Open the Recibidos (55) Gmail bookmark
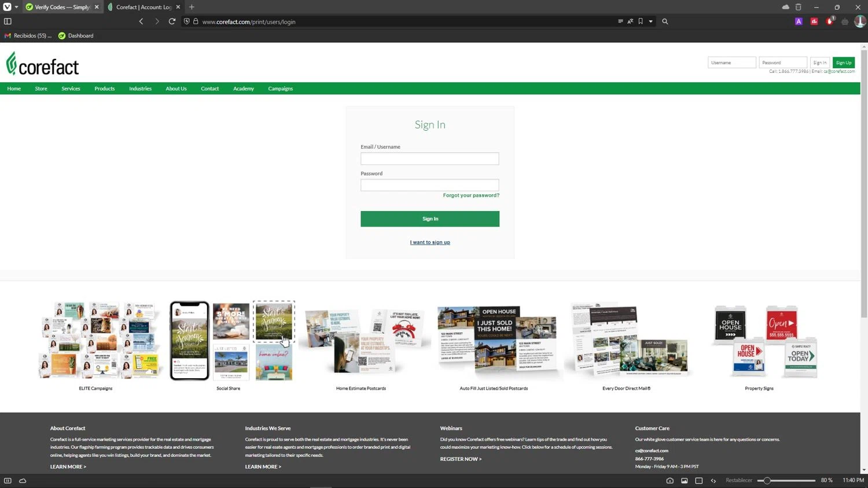This screenshot has height=488, width=868. (28, 36)
